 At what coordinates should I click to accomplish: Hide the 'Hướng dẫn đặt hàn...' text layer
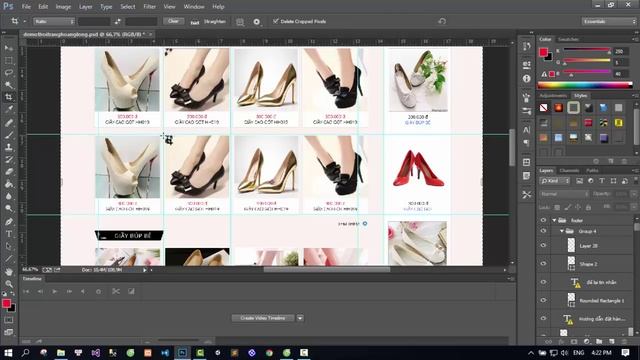[x=543, y=318]
